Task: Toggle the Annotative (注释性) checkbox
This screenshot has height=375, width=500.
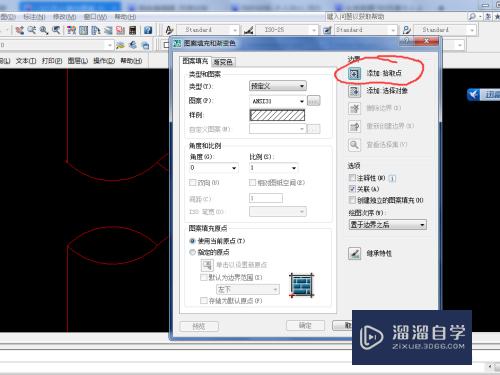Action: [352, 178]
